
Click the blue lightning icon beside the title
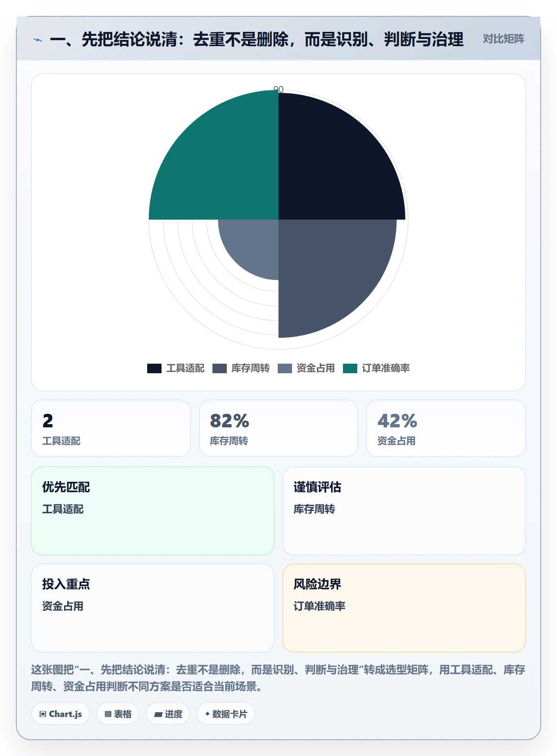point(38,40)
